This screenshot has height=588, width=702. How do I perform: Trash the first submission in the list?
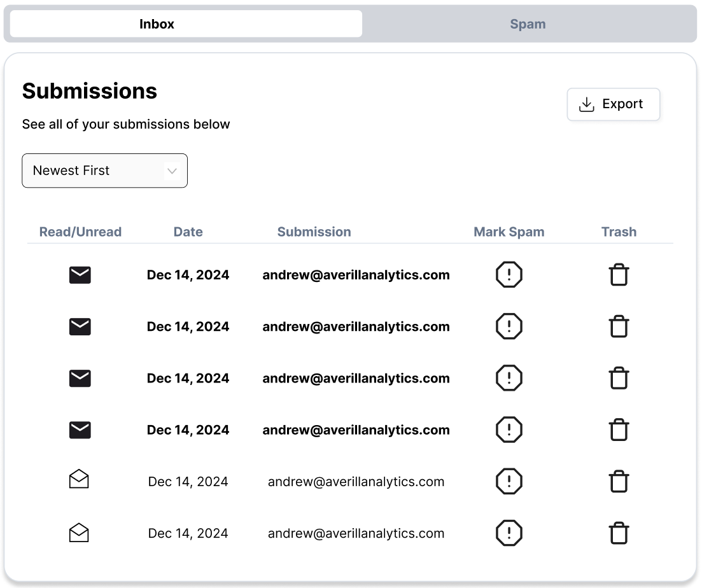tap(619, 274)
